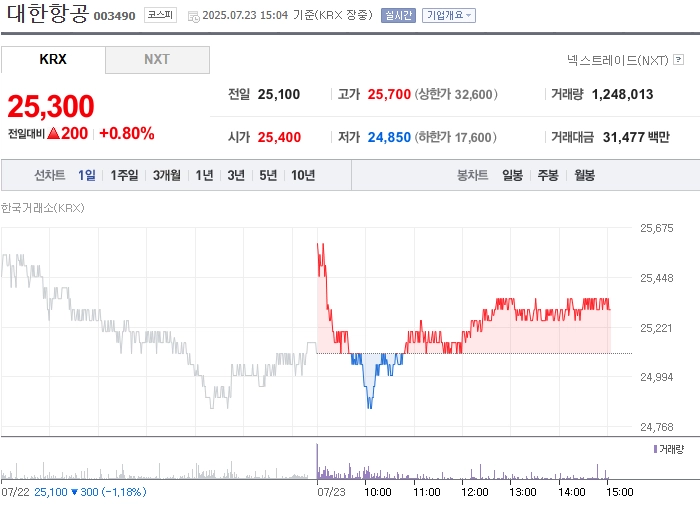Select the 5년 line chart period
700x505 pixels.
(268, 175)
